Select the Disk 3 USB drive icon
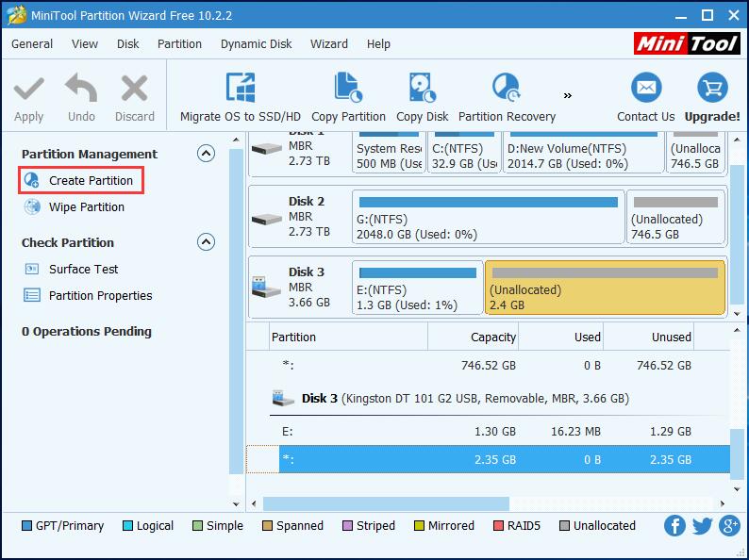749x560 pixels. click(267, 287)
